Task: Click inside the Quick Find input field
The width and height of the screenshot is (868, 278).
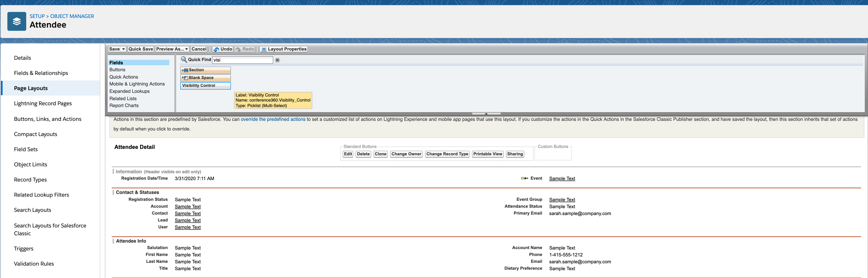Action: click(242, 60)
